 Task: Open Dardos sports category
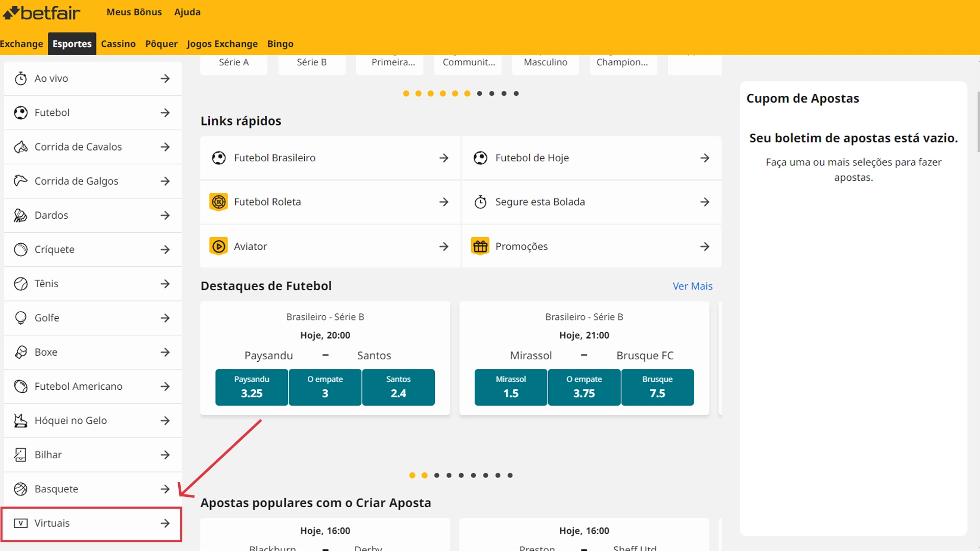pos(93,215)
